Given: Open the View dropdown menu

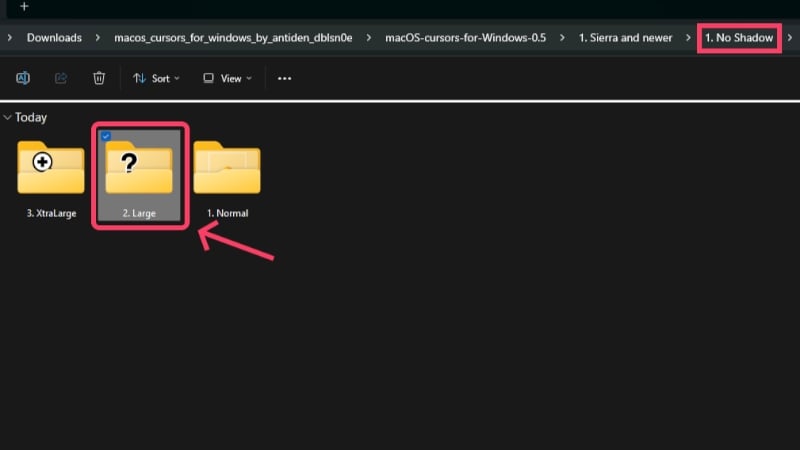Looking at the screenshot, I should (x=228, y=79).
